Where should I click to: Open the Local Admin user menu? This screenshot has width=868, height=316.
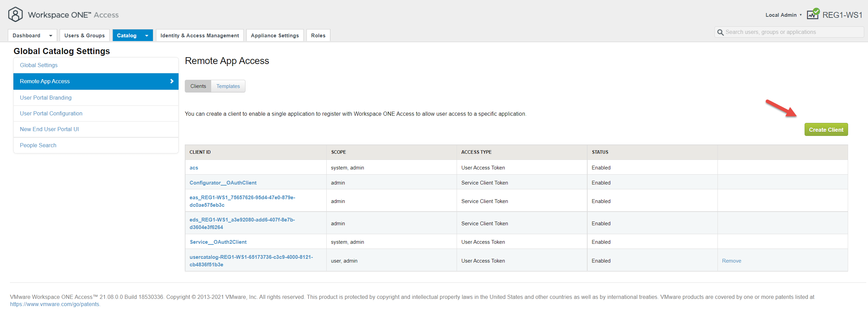pos(784,15)
